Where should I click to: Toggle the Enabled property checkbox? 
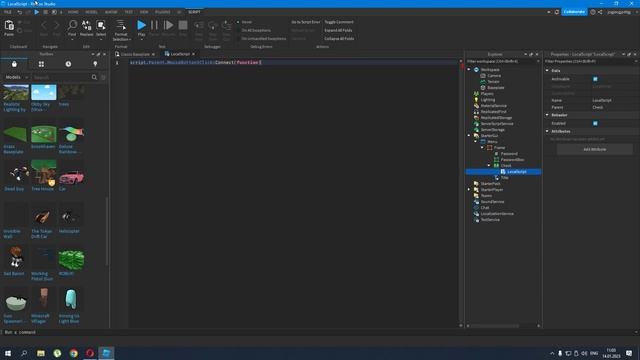[x=595, y=123]
